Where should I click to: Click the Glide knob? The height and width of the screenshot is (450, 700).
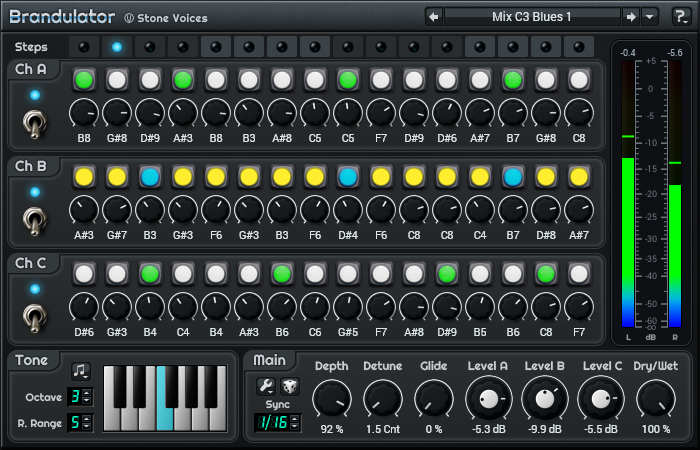point(433,399)
